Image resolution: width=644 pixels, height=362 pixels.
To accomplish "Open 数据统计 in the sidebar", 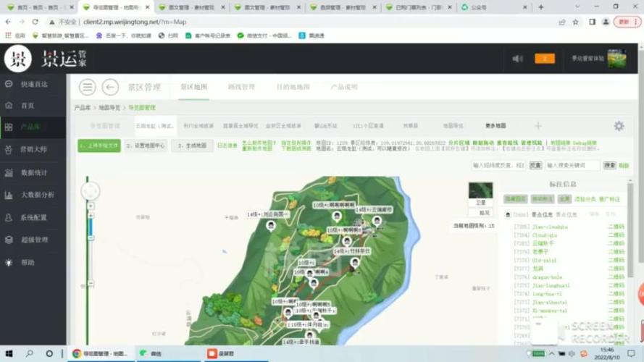I will tap(34, 173).
